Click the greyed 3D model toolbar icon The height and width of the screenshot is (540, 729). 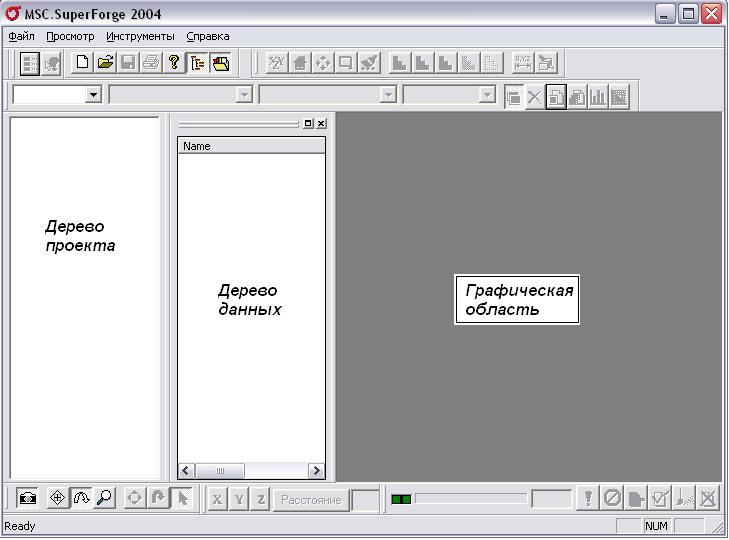click(52, 63)
